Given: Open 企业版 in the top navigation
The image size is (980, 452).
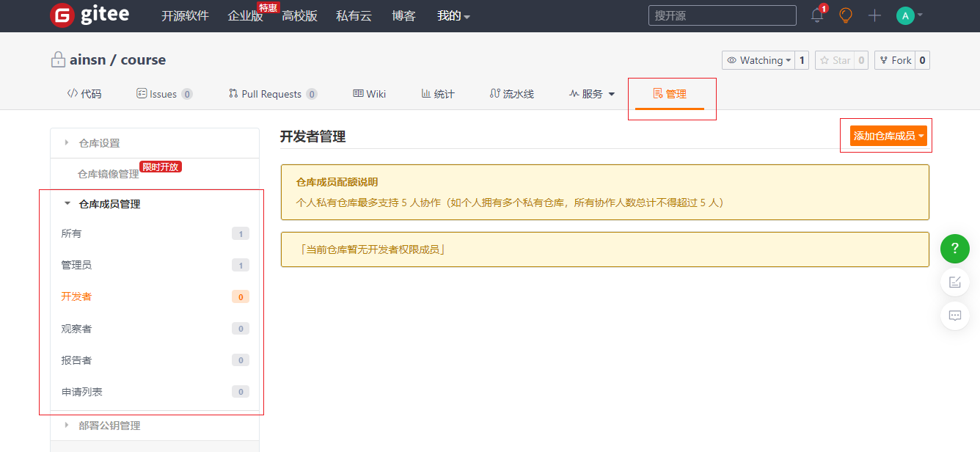Looking at the screenshot, I should coord(245,15).
